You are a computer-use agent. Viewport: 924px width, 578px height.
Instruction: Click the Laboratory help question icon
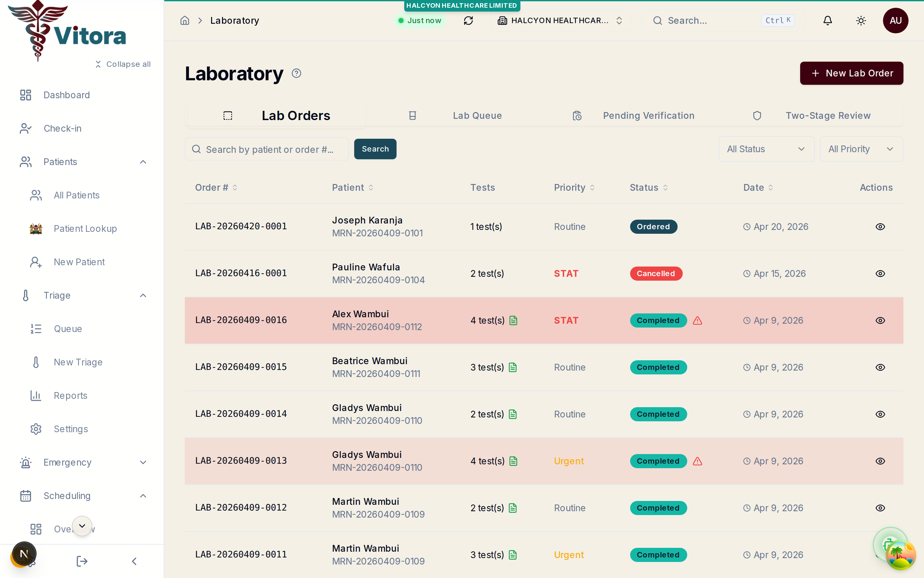296,74
